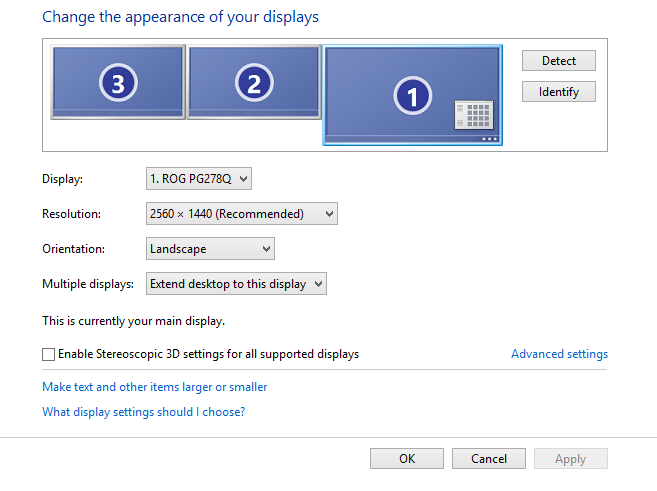Open What display settings should I choose link
The image size is (657, 491).
point(143,412)
